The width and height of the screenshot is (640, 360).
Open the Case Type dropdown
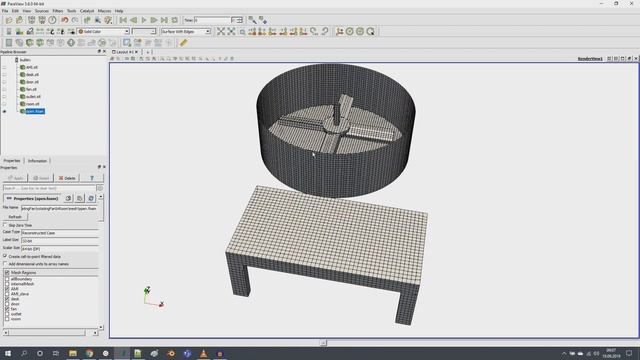(x=60, y=233)
